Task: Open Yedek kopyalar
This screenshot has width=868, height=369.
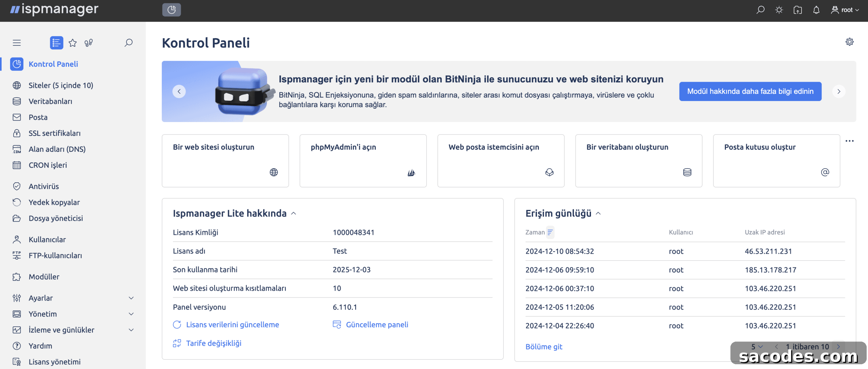Action: click(54, 202)
